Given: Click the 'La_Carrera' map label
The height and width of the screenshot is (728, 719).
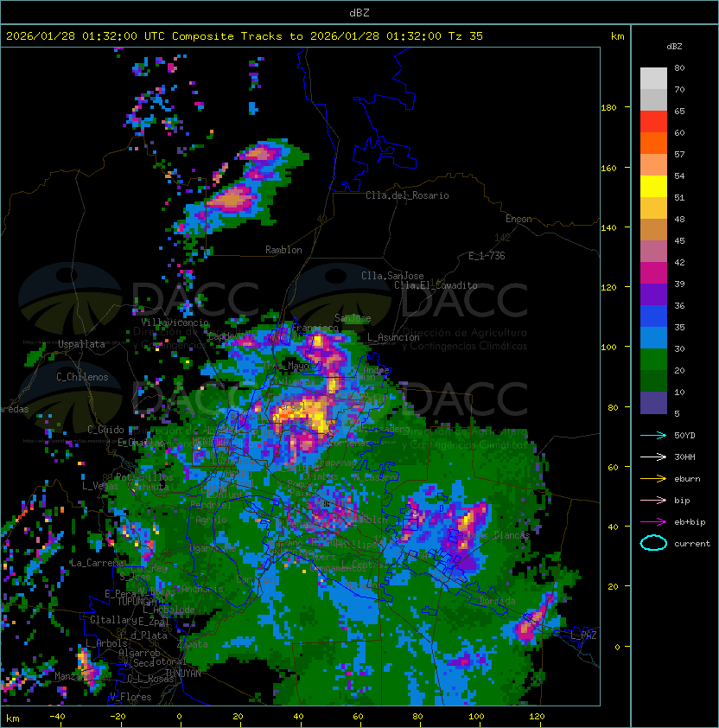Looking at the screenshot, I should [x=97, y=563].
